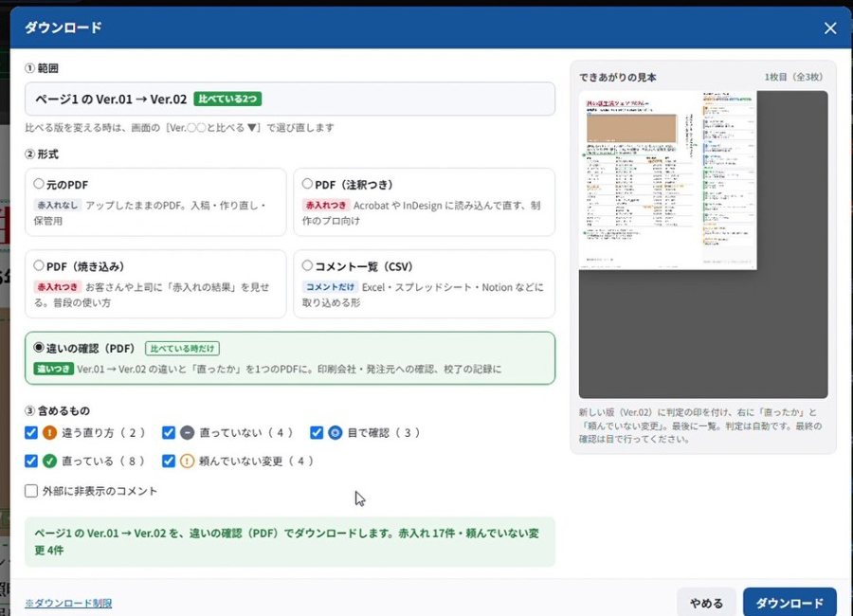Toggle the 頼んでいない変更 checkbox
This screenshot has height=616, width=853.
169,461
